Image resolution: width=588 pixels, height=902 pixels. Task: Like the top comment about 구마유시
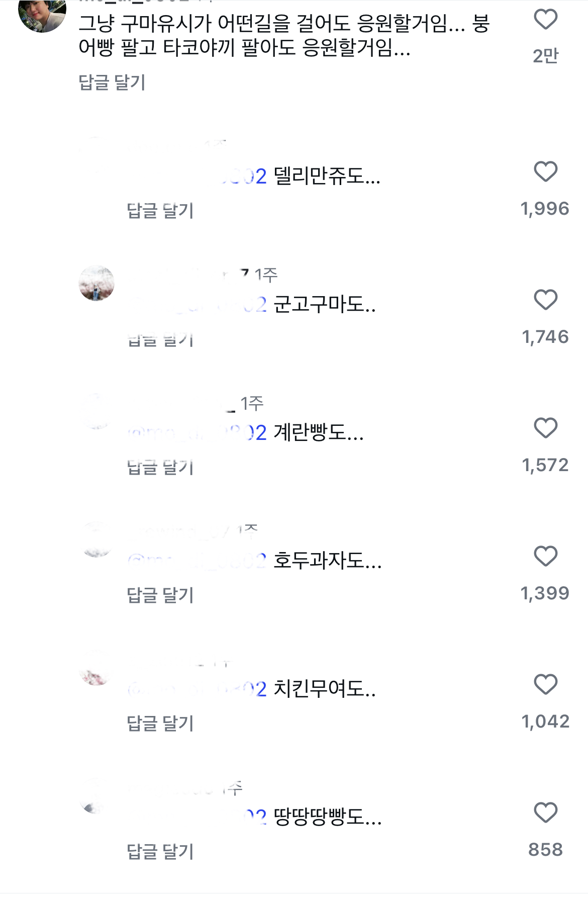point(545,20)
